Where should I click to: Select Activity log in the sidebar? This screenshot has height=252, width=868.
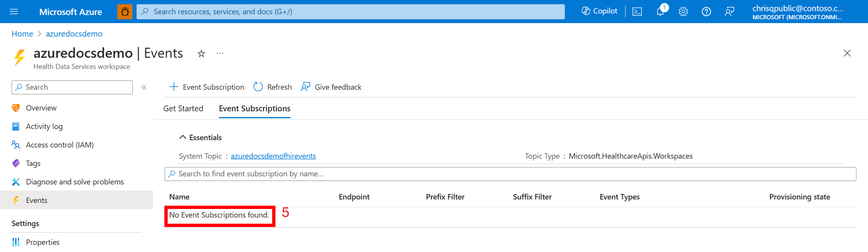44,126
